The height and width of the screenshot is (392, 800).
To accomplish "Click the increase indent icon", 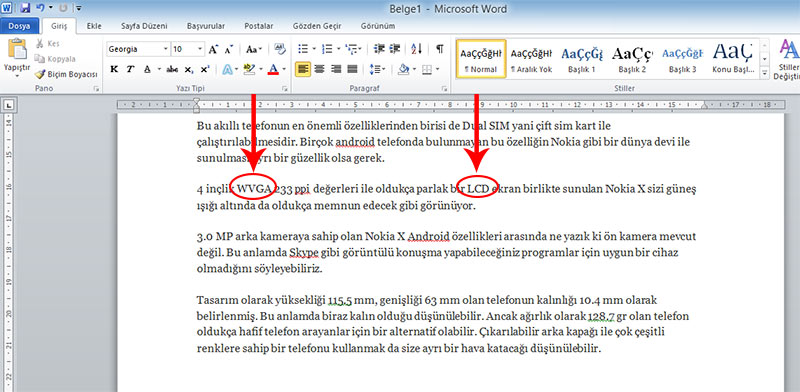I will (394, 49).
